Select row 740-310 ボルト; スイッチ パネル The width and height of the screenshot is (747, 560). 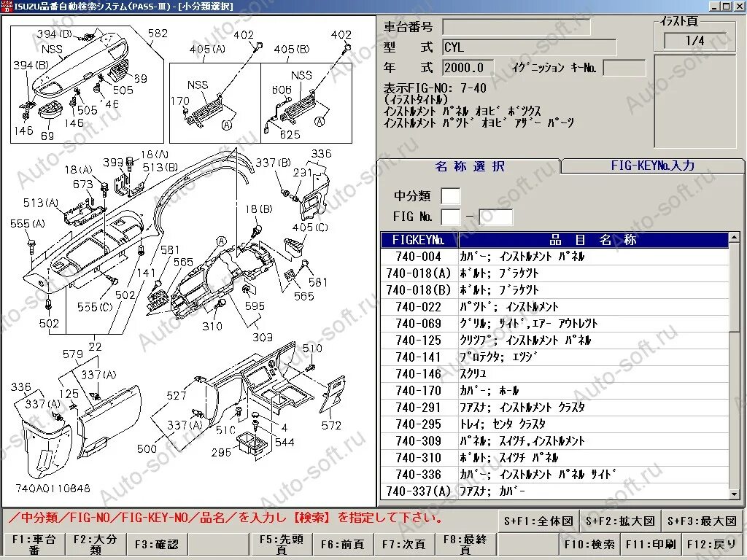pyautogui.click(x=555, y=458)
